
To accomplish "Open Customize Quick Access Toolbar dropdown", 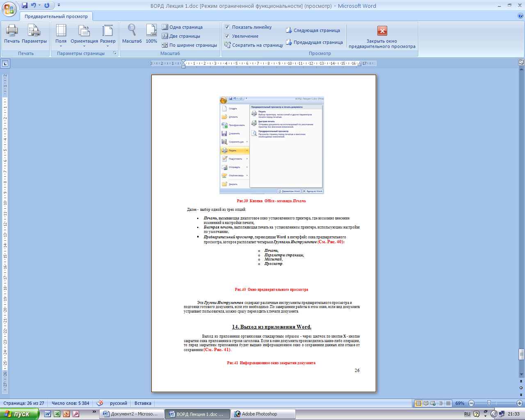I will click(59, 5).
